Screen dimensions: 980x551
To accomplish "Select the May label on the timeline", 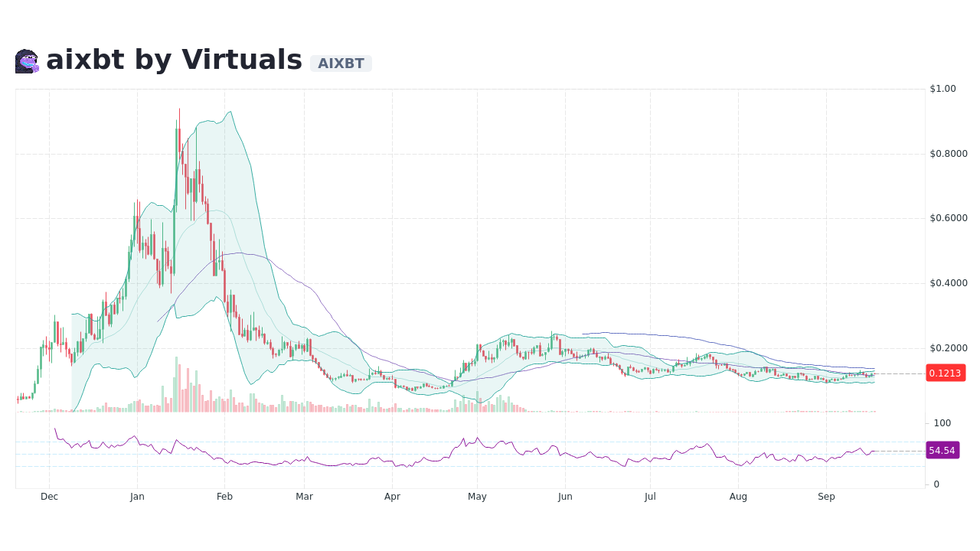I will (x=477, y=496).
